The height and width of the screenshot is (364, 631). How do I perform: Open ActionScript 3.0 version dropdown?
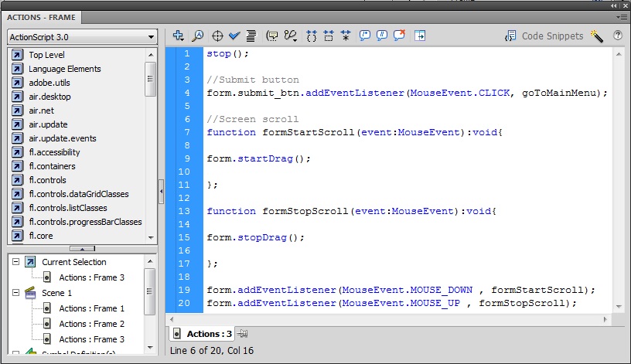(82, 37)
